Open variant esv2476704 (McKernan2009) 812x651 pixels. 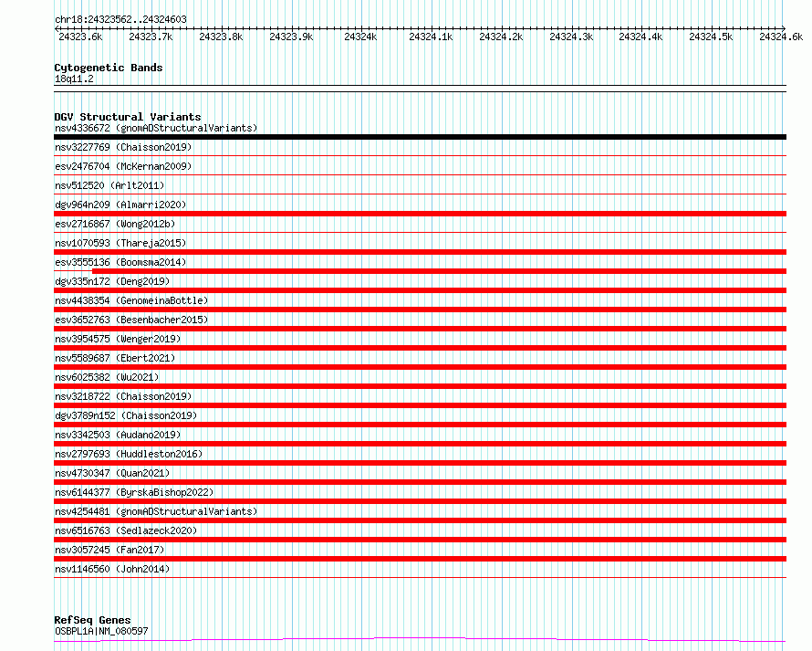(x=123, y=166)
